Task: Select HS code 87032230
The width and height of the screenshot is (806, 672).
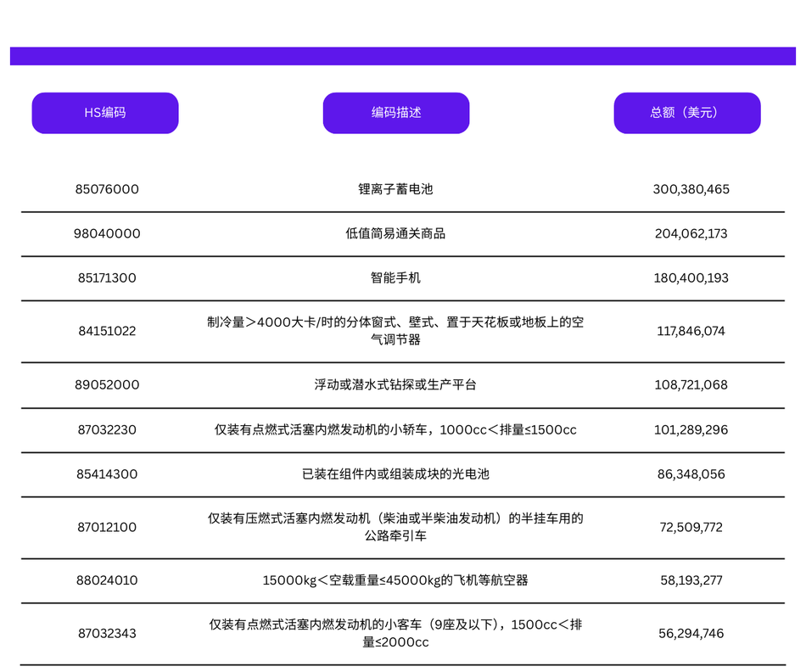Action: [107, 430]
